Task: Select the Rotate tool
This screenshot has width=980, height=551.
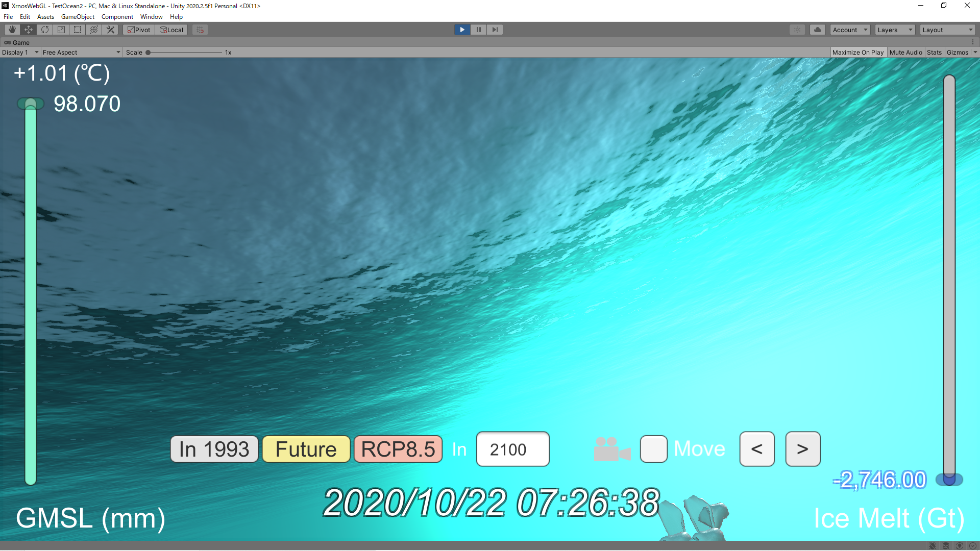Action: pos(45,30)
